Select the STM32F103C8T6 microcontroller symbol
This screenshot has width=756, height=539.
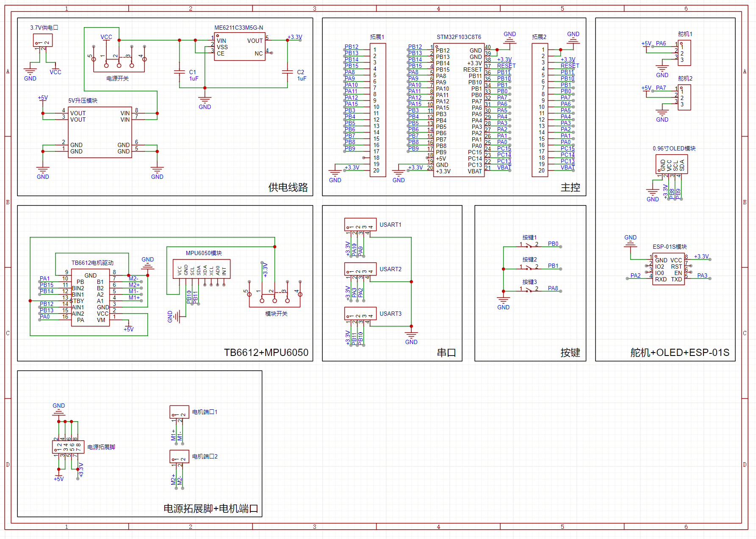pyautogui.click(x=459, y=110)
